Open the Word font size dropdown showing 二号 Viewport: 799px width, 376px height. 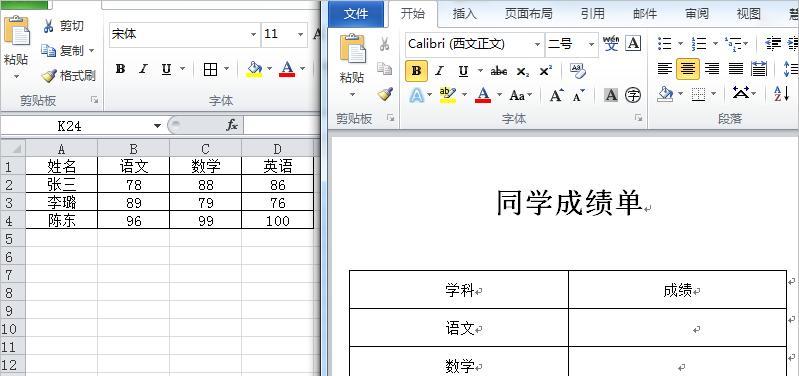tap(591, 44)
